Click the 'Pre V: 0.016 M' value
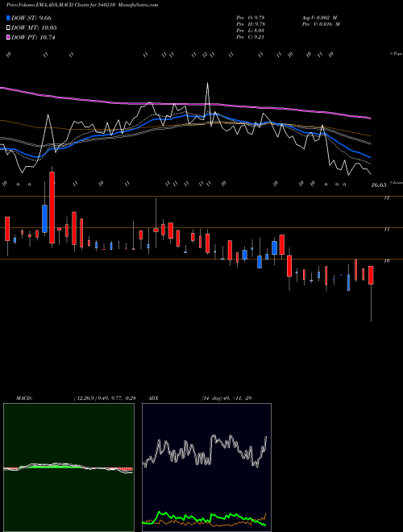This screenshot has height=532, width=403. tap(321, 24)
